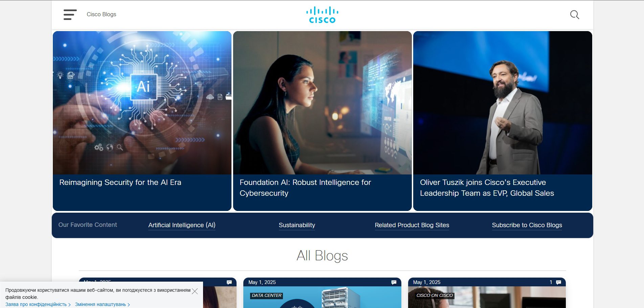Click comment icon on middle May 1 post
Viewport: 644px width, 308px height.
pos(394,282)
